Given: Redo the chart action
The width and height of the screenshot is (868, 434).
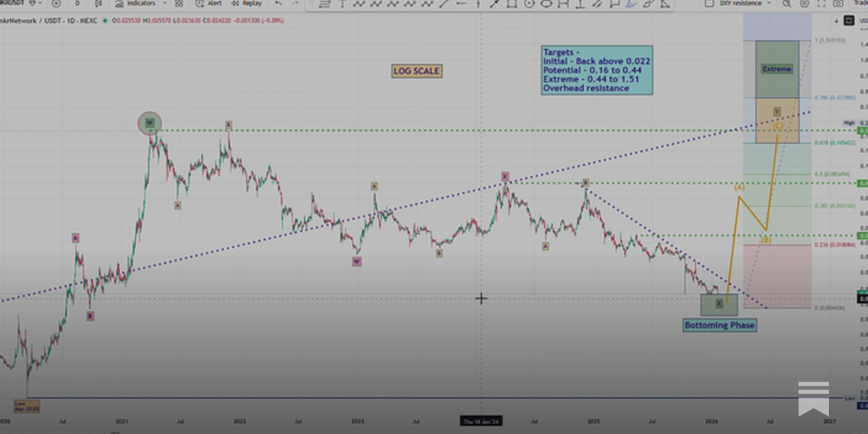Looking at the screenshot, I should pos(295,3).
